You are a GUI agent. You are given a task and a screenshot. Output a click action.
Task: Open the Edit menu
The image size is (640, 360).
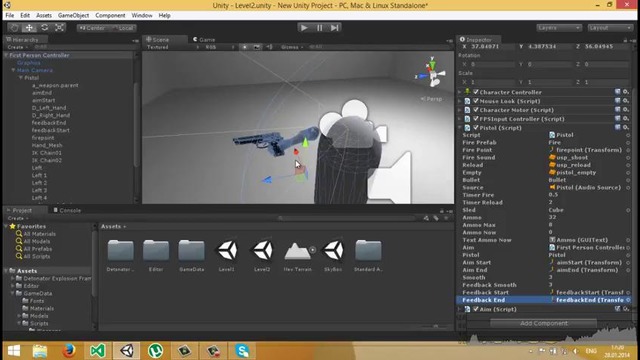(25, 16)
